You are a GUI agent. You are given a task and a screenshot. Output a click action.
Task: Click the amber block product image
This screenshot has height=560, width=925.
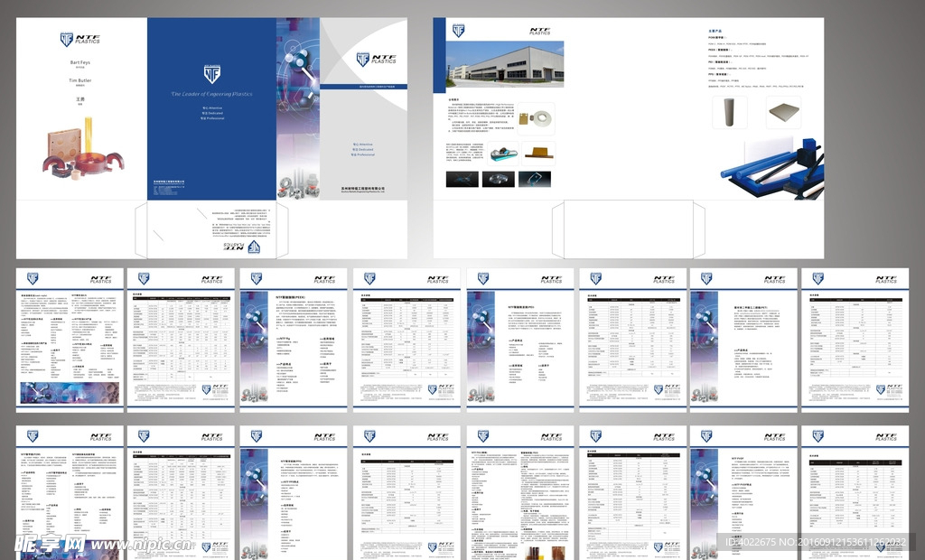(540, 153)
